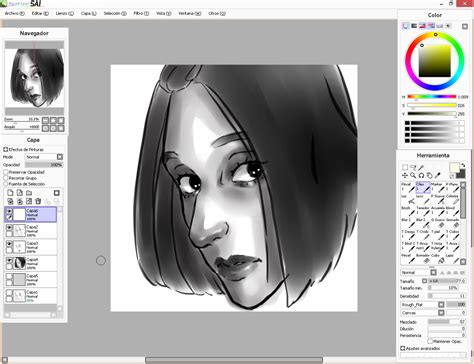Viewport: 474px width, 364px height.
Task: Create a new linework layer
Action: pyautogui.click(x=20, y=193)
